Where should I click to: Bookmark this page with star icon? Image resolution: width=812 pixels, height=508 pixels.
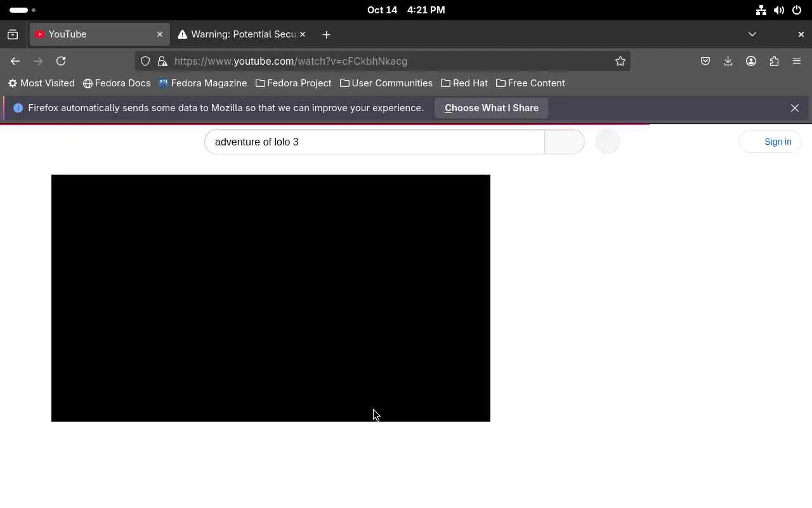pos(620,61)
